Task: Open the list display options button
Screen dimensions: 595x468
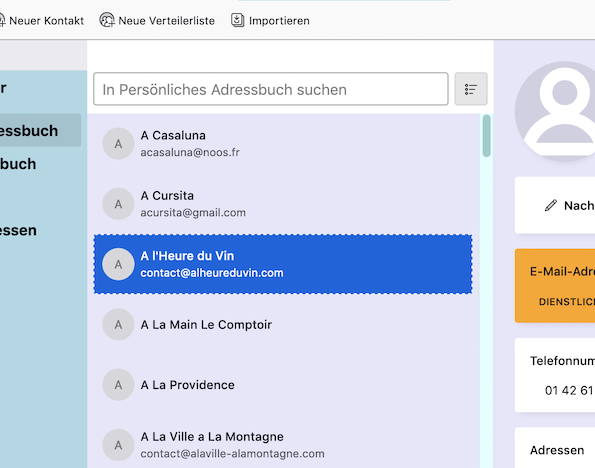Action: pyautogui.click(x=471, y=89)
